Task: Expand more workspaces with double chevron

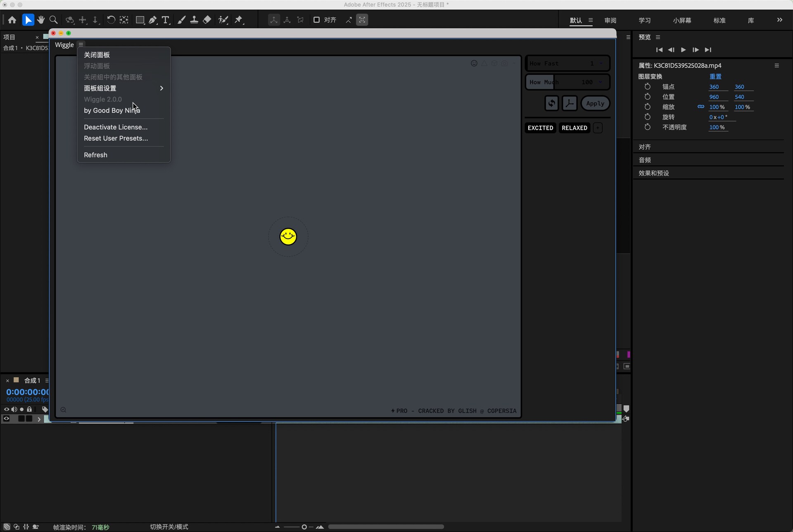Action: point(779,20)
